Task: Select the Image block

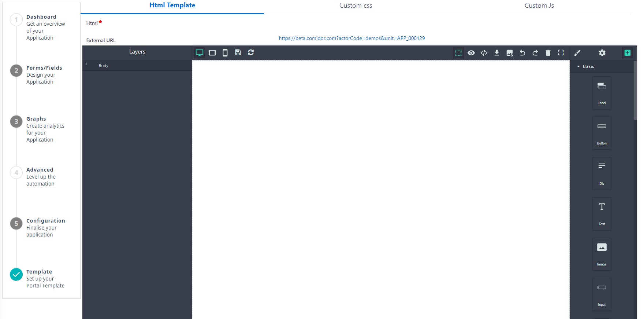Action: coord(602,254)
